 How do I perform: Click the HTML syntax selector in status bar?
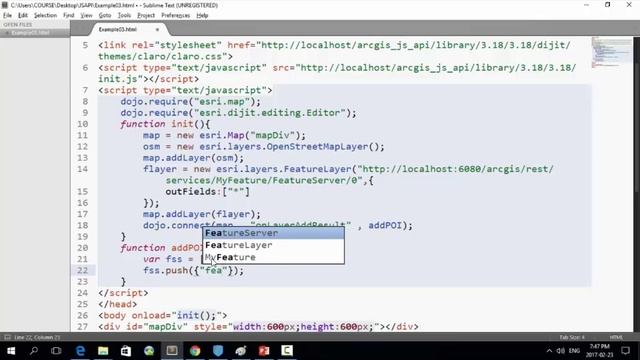(x=616, y=337)
